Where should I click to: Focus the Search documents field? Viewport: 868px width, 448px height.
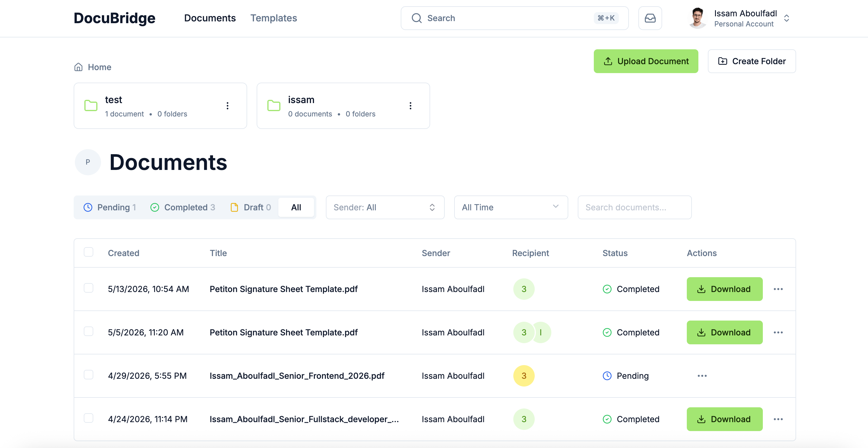coord(635,207)
